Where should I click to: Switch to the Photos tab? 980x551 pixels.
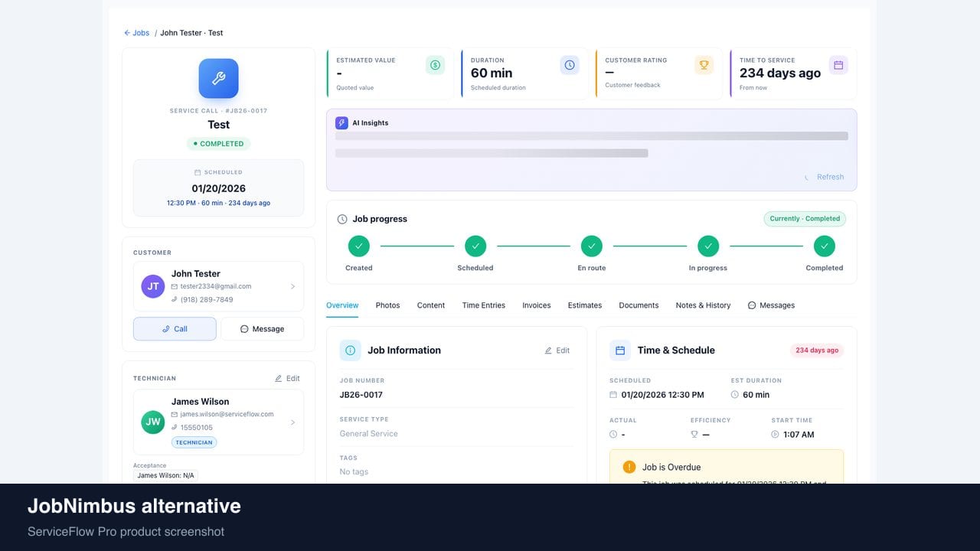(x=387, y=305)
